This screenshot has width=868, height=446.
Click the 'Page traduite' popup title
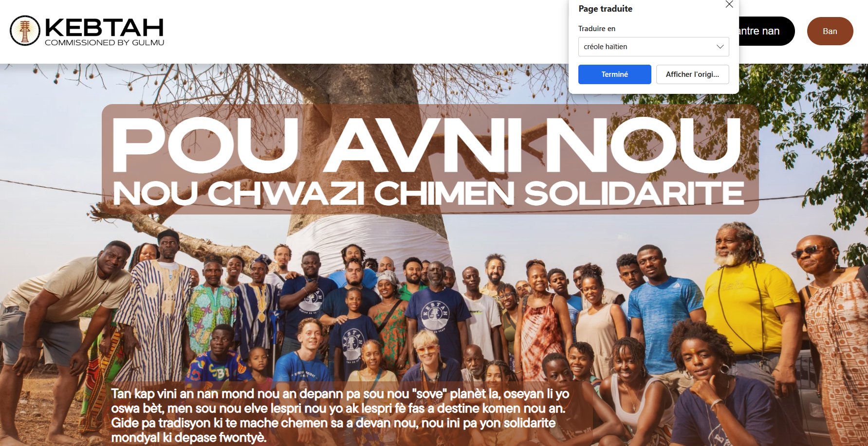click(605, 9)
